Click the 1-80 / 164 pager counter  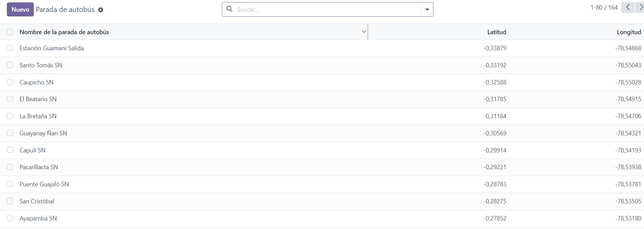[604, 8]
